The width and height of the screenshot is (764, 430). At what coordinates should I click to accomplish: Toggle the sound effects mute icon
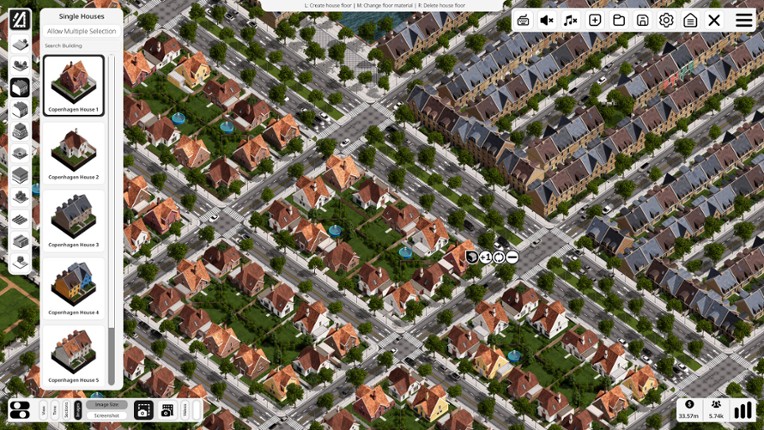547,20
